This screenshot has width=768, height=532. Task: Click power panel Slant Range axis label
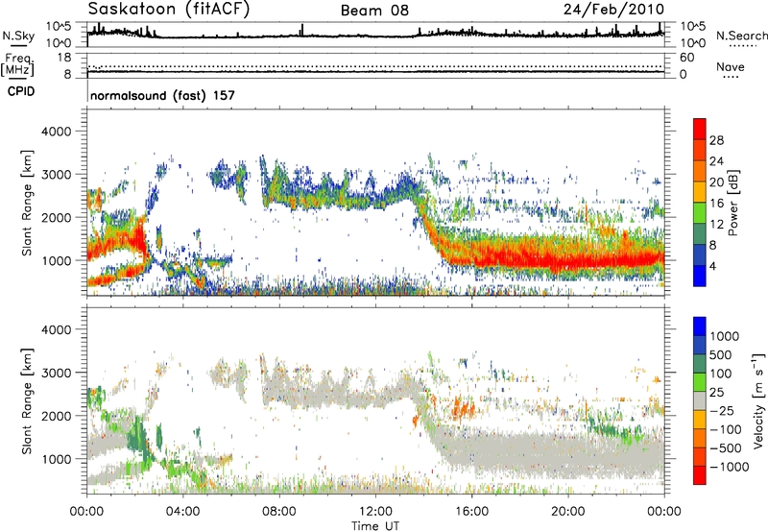click(27, 203)
